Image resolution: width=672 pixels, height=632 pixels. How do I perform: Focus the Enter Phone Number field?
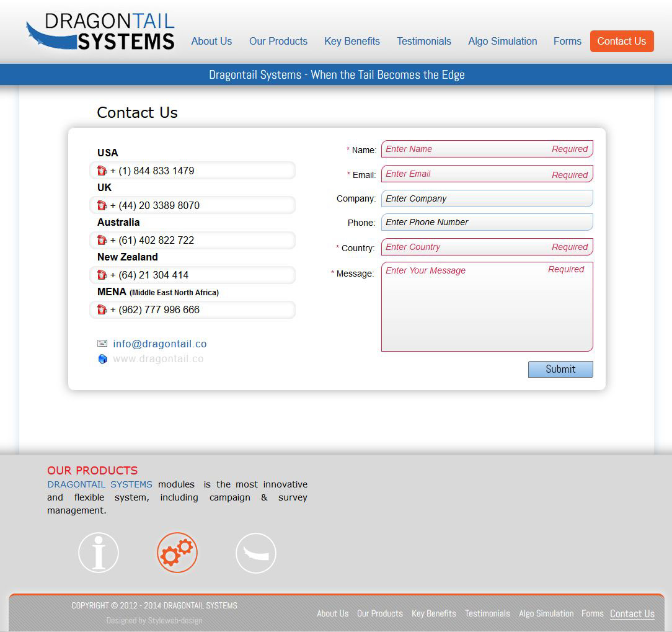[x=487, y=222]
